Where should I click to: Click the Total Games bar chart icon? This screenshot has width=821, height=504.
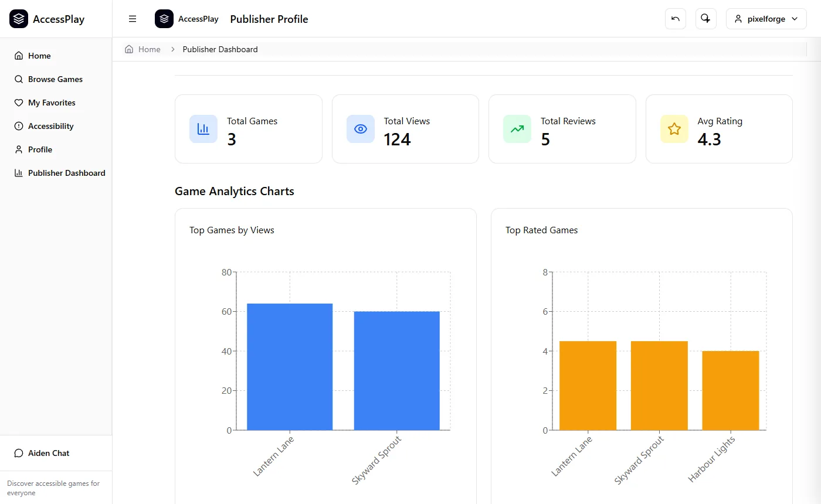pos(203,129)
